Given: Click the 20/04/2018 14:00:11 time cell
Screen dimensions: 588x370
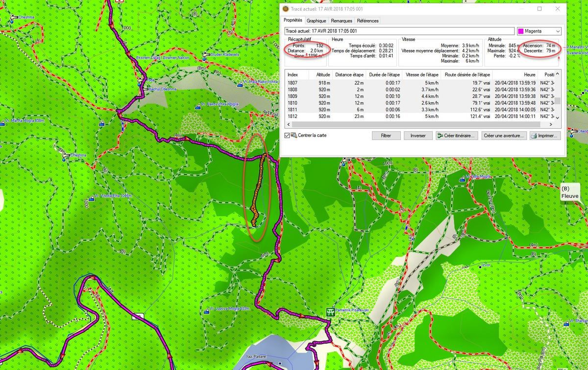Looking at the screenshot, I should (x=514, y=117).
